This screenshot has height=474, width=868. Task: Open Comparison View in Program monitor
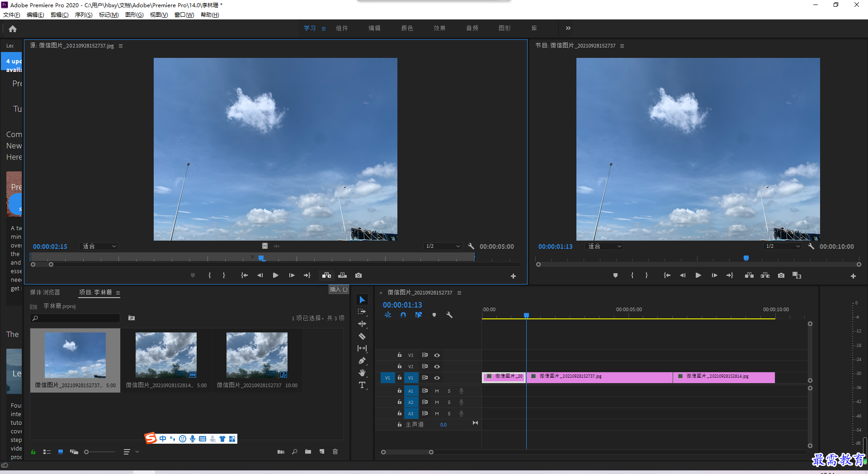(x=797, y=275)
